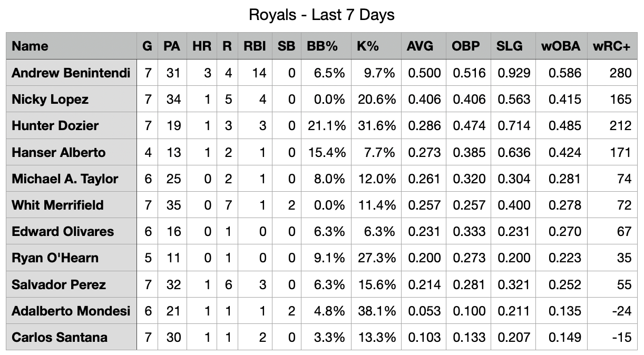Screen dimensions: 644x355
Task: Select the Hunter Dozier row name
Action: (x=55, y=125)
